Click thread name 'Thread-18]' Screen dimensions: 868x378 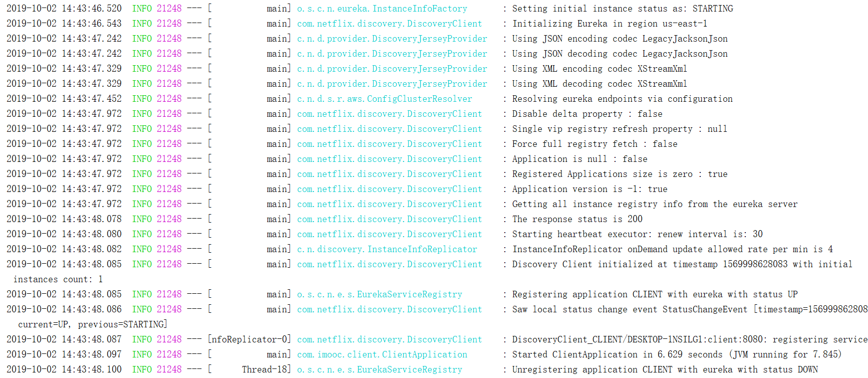click(x=266, y=369)
